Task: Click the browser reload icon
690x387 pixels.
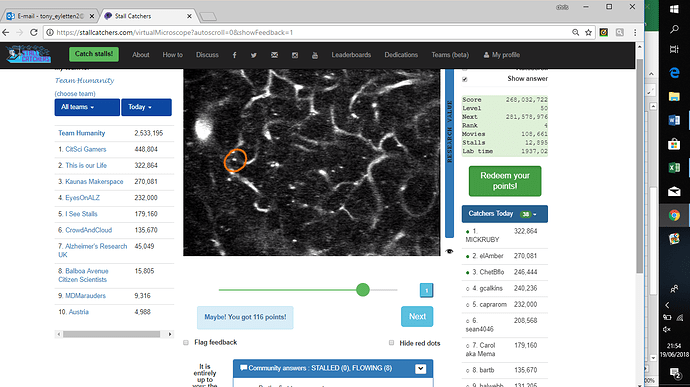Action: coord(34,32)
